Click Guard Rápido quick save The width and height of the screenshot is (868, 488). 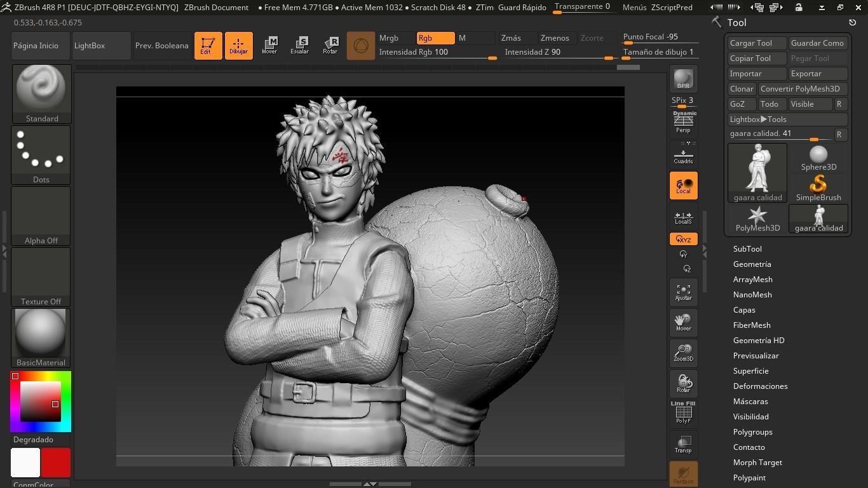522,7
